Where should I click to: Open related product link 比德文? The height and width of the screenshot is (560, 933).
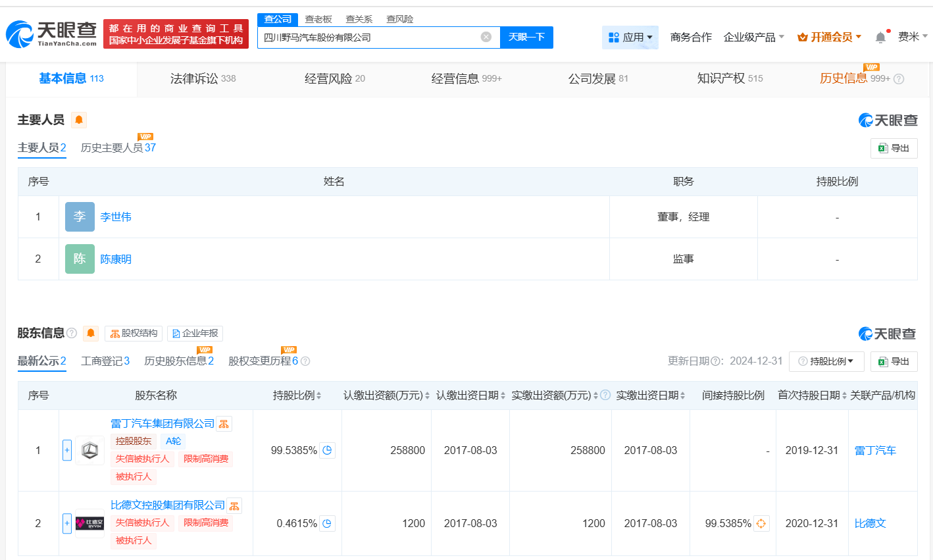coord(870,524)
